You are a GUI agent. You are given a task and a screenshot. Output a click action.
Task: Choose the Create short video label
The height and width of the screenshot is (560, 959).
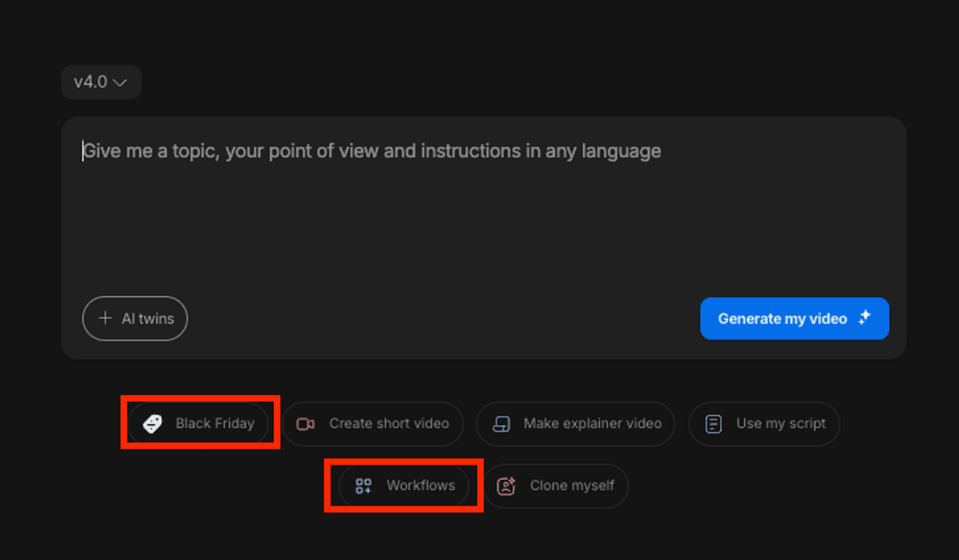(x=389, y=424)
